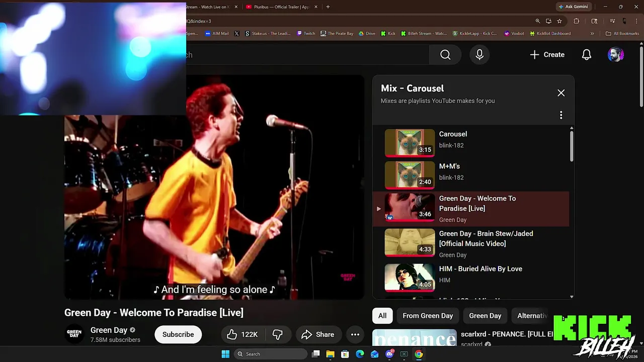
Task: Select the From Green Day filter chip
Action: [428, 316]
